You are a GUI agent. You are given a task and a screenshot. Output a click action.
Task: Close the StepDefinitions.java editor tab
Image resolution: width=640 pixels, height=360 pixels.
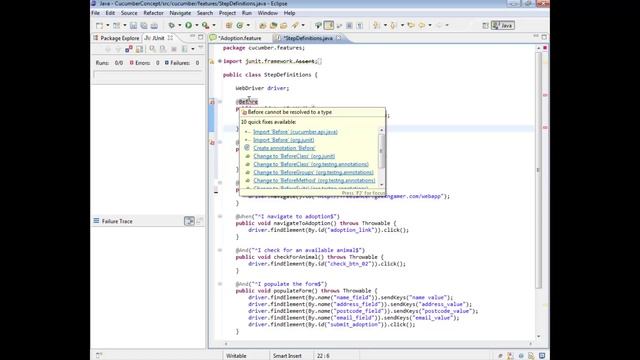pyautogui.click(x=338, y=38)
